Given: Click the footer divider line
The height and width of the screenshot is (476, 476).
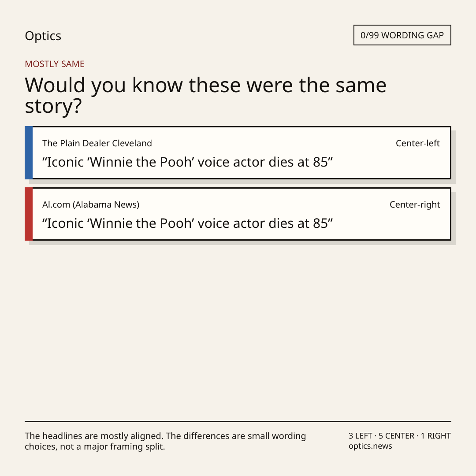Looking at the screenshot, I should (x=238, y=421).
